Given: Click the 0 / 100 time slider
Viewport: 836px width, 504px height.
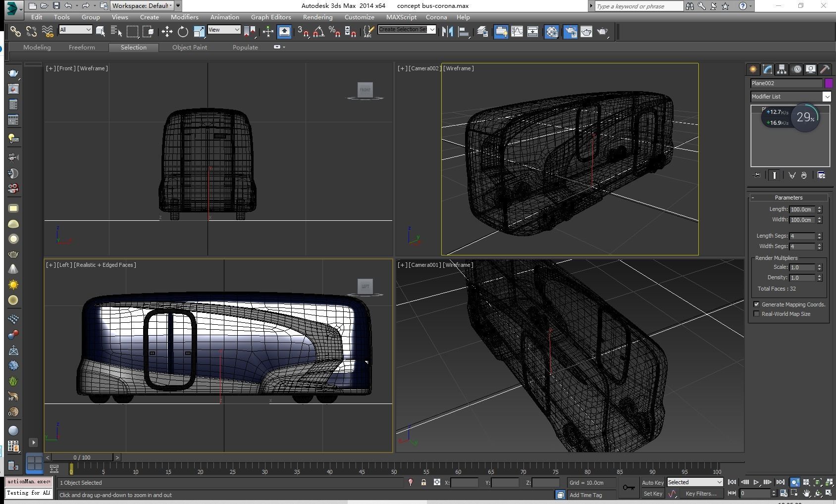Looking at the screenshot, I should [82, 457].
